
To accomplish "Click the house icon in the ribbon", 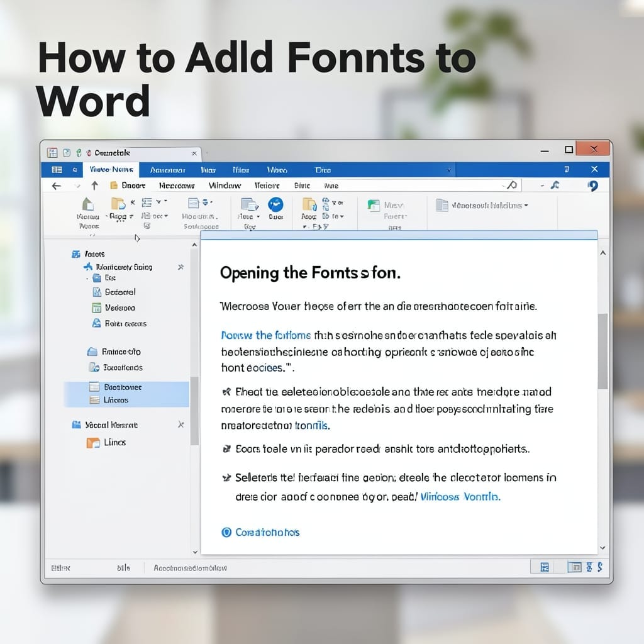I will pos(88,204).
